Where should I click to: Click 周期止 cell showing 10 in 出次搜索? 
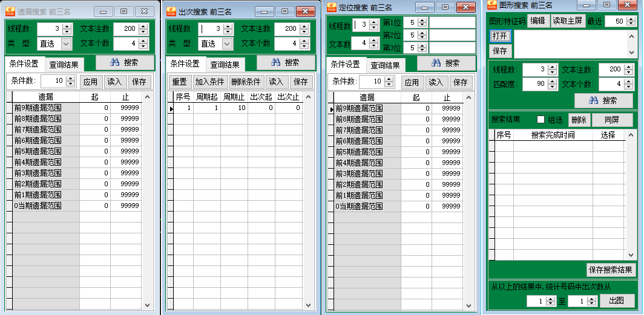234,108
